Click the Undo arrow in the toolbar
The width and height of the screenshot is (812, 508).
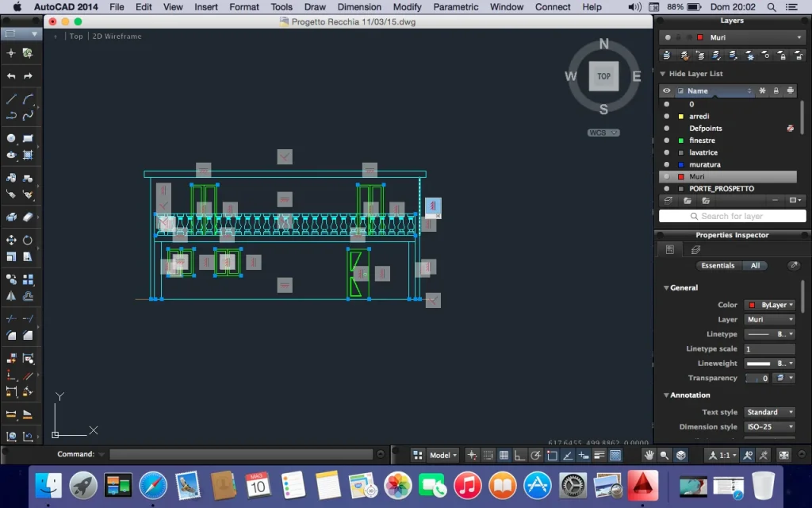11,76
